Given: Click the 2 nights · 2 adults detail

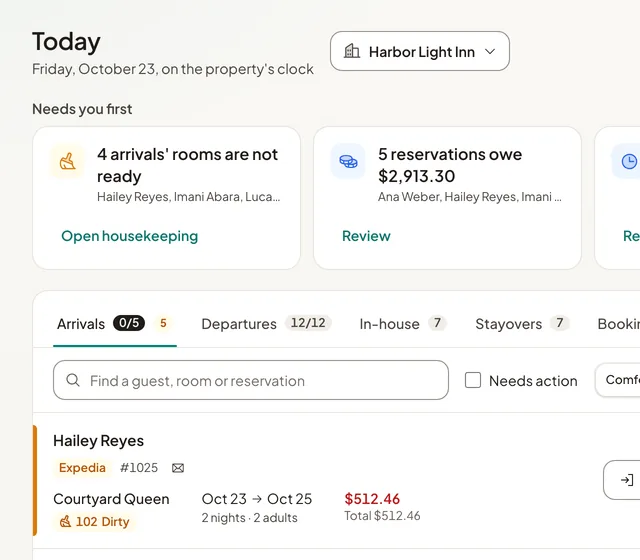Looking at the screenshot, I should point(249,518).
